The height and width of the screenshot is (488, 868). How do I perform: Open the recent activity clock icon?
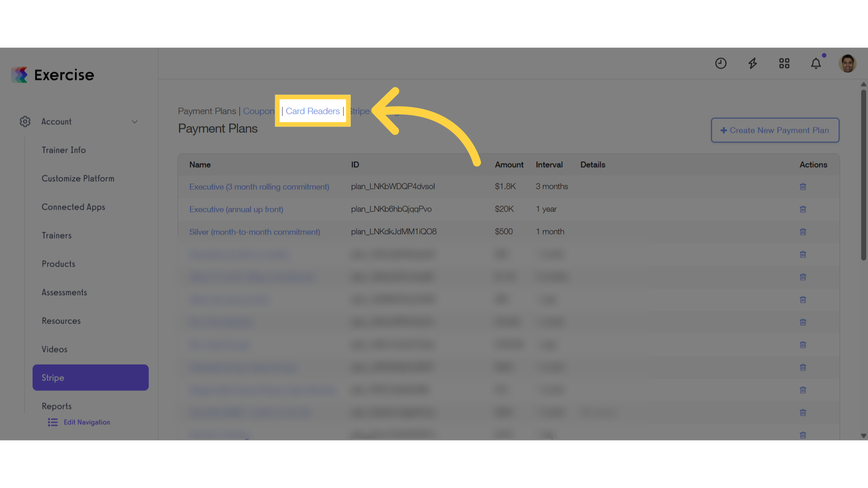click(721, 63)
